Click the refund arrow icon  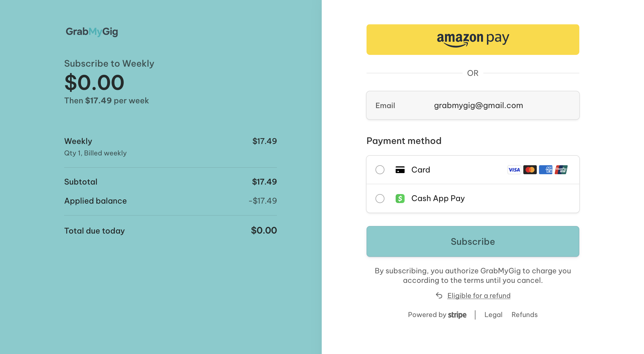pyautogui.click(x=439, y=296)
